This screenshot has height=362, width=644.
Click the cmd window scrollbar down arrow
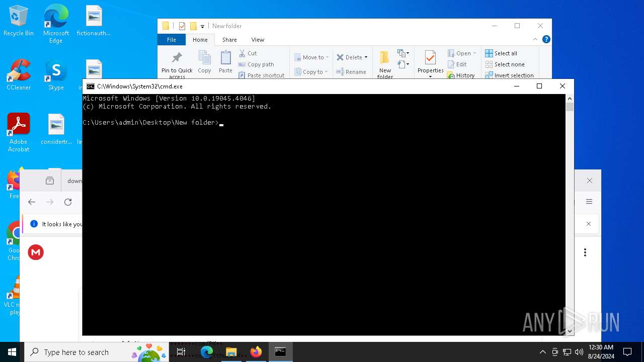point(570,331)
